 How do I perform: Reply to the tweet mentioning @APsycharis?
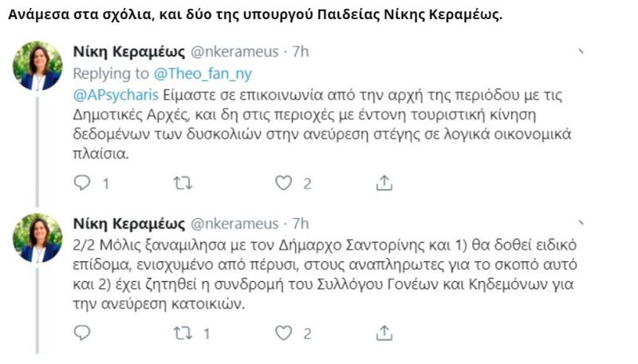[x=82, y=183]
